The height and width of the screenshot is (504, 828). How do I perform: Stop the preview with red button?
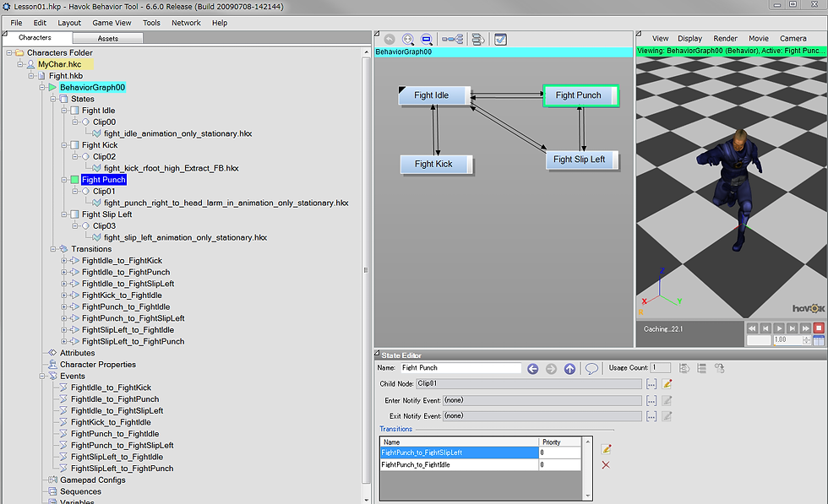[x=819, y=328]
